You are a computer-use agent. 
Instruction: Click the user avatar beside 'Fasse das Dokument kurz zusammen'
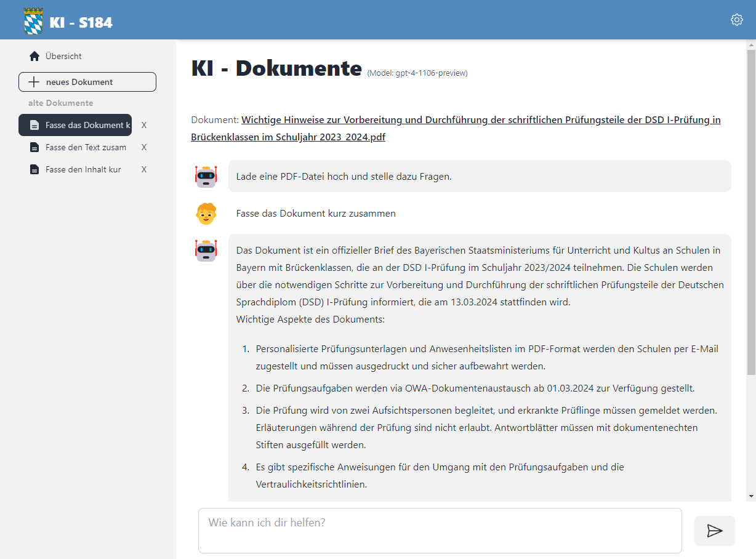tap(206, 213)
